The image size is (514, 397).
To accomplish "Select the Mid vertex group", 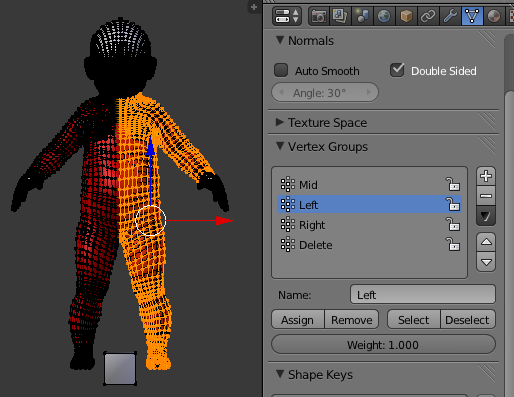I will [369, 185].
